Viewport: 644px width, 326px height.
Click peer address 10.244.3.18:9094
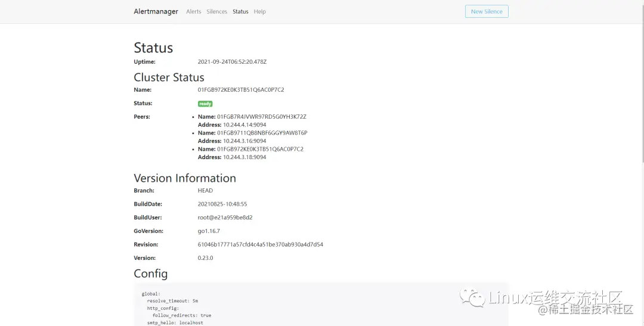click(x=244, y=157)
